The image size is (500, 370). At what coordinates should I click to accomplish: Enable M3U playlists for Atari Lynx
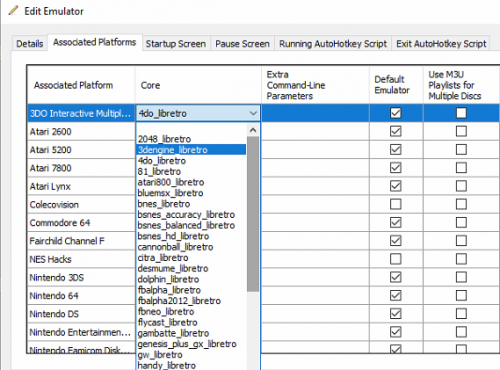[x=461, y=186]
